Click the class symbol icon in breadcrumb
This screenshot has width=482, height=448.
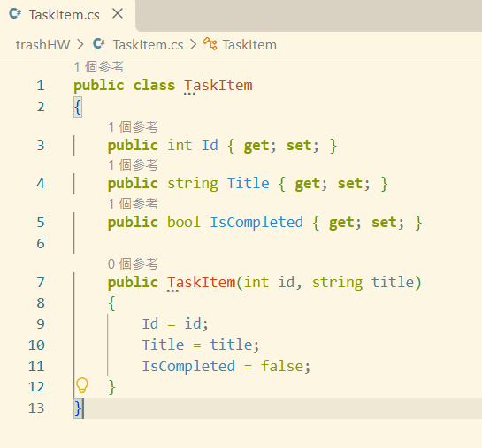tap(210, 43)
